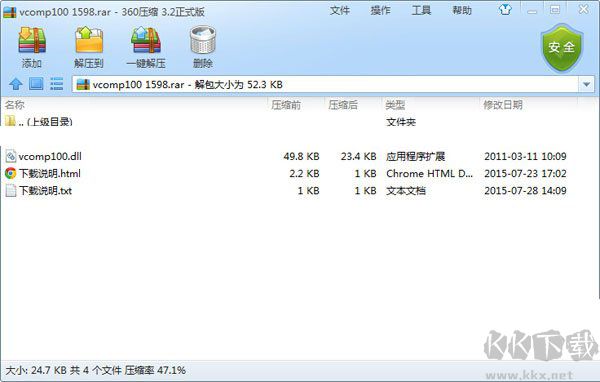Click the .. (上级目录) row text
Screen dimensions: 600x382
[x=46, y=121]
